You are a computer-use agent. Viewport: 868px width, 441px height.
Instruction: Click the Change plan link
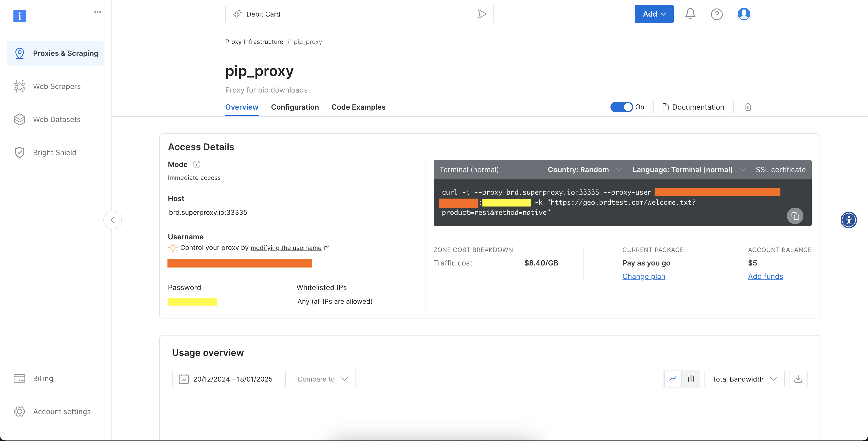644,276
